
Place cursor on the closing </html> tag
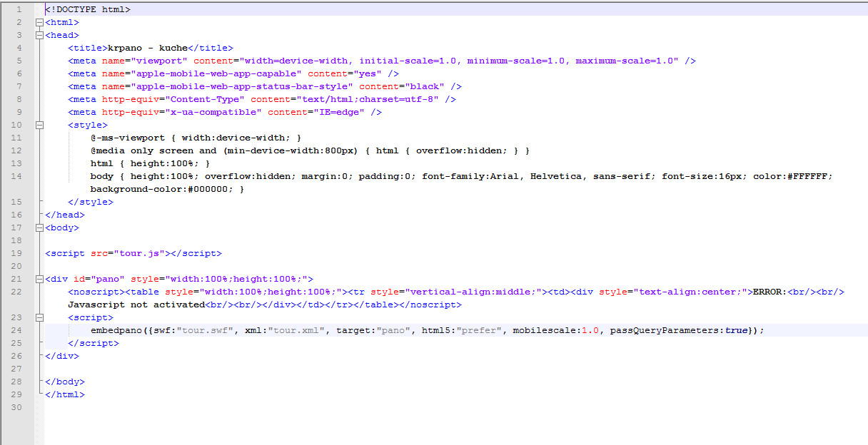64,394
